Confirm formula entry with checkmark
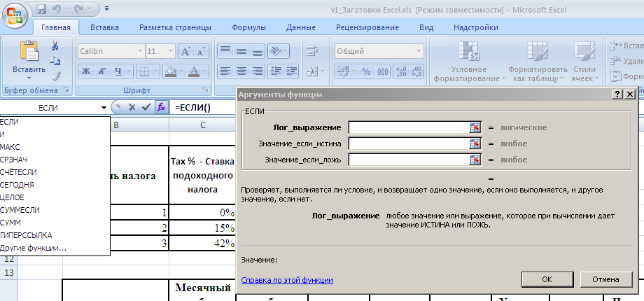This screenshot has height=301, width=644. pyautogui.click(x=146, y=108)
